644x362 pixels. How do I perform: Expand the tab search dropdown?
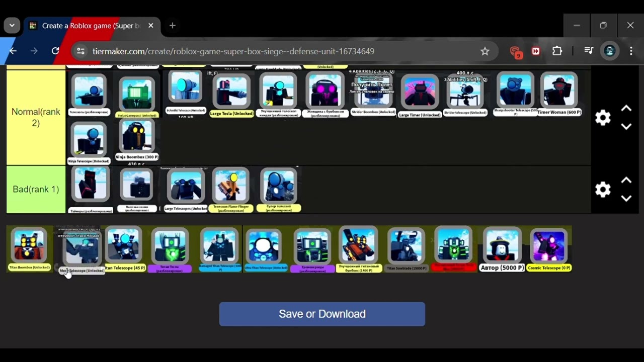[12, 26]
